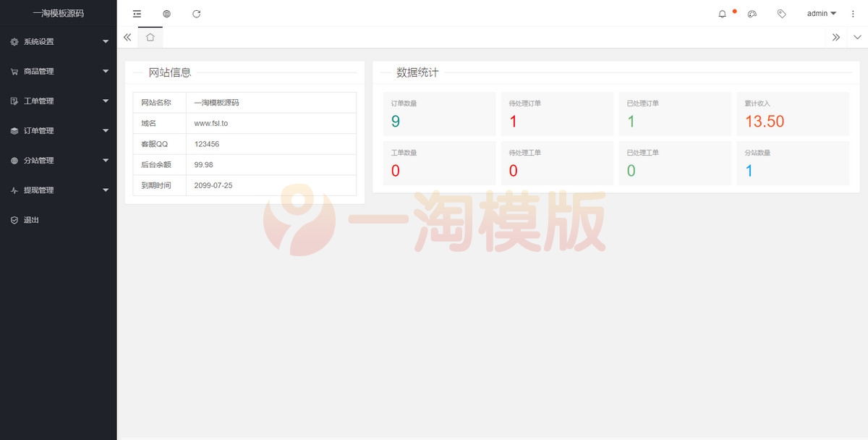Click the pending orders count showing 1
Image resolution: width=868 pixels, height=440 pixels.
pos(513,121)
